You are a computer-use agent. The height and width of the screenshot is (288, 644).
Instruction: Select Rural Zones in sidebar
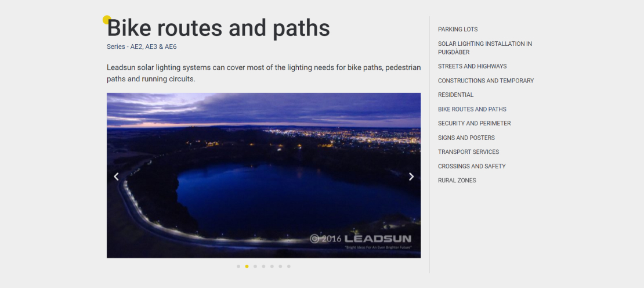pyautogui.click(x=457, y=181)
